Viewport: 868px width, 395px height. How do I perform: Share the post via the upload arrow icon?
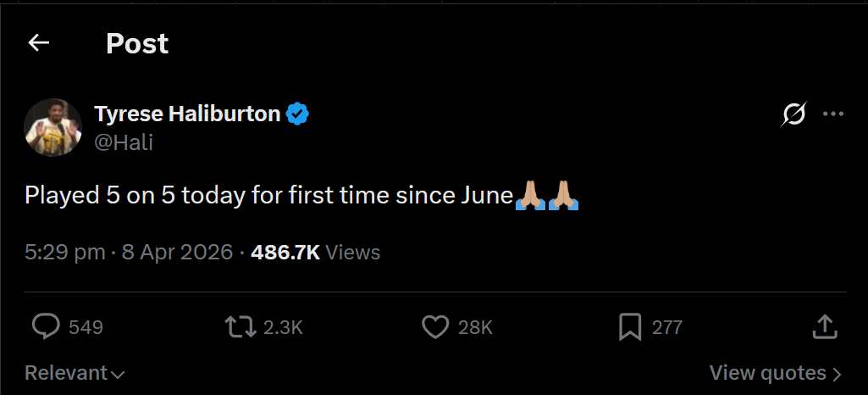tap(825, 327)
